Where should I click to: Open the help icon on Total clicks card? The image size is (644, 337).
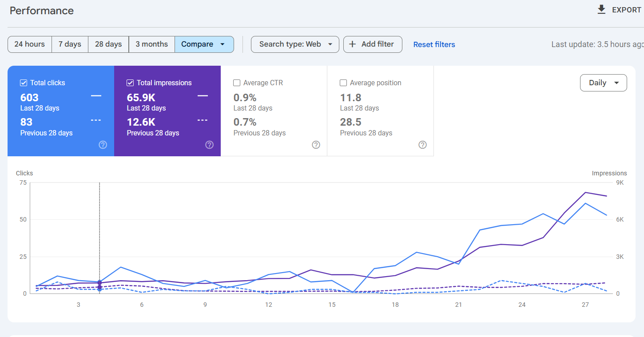point(103,145)
